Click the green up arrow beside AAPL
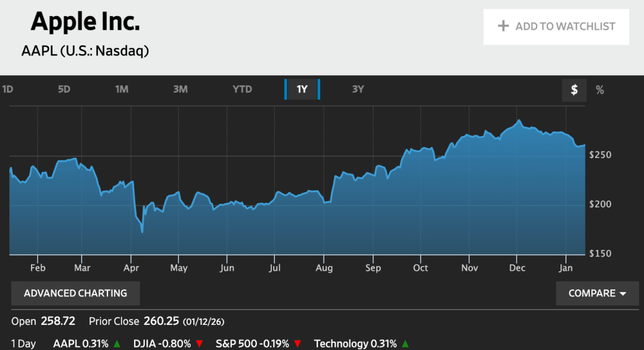 point(117,344)
